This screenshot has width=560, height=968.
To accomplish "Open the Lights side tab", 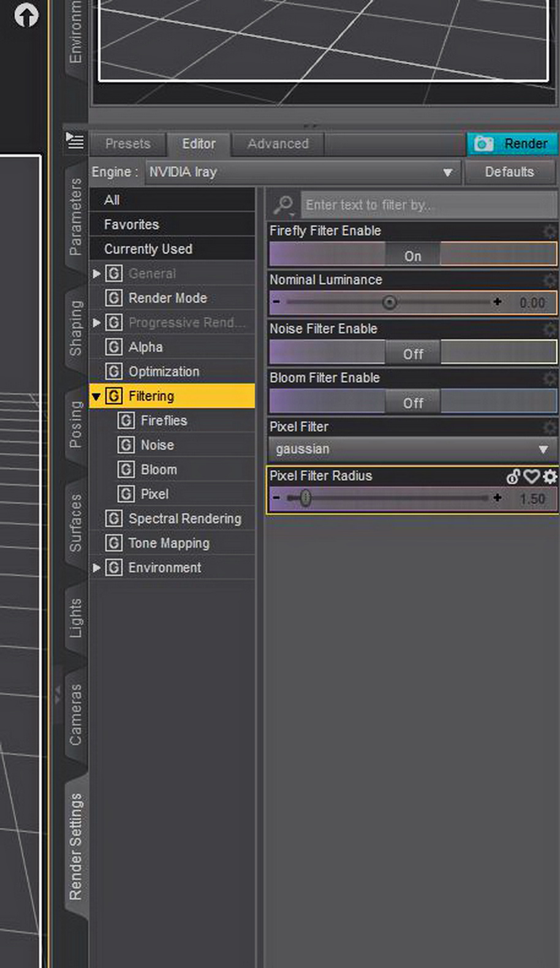I will point(76,618).
